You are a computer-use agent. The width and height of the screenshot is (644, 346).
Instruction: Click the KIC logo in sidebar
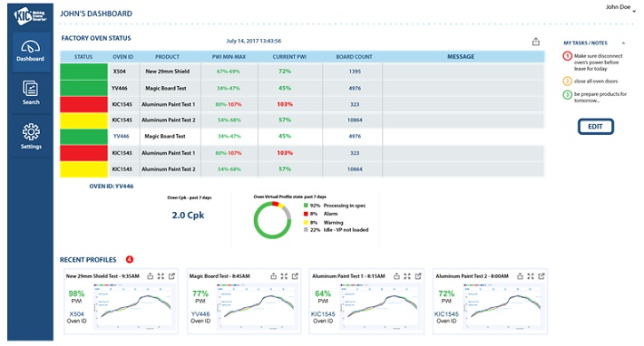pyautogui.click(x=31, y=16)
